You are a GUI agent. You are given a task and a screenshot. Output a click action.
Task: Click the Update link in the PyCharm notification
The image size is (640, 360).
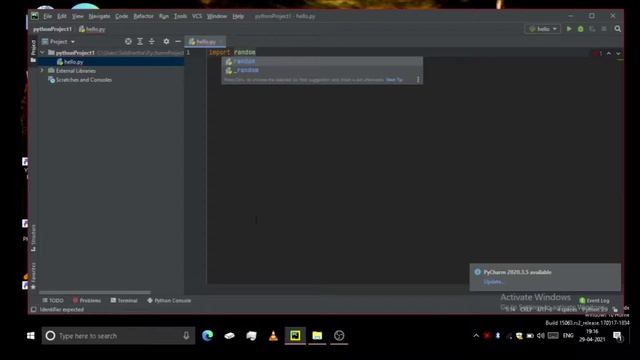(x=493, y=282)
